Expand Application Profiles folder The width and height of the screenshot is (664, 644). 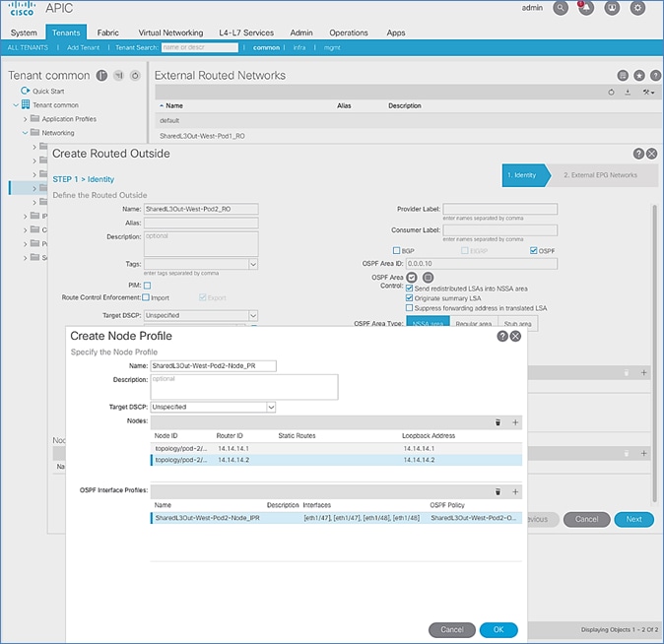point(25,119)
